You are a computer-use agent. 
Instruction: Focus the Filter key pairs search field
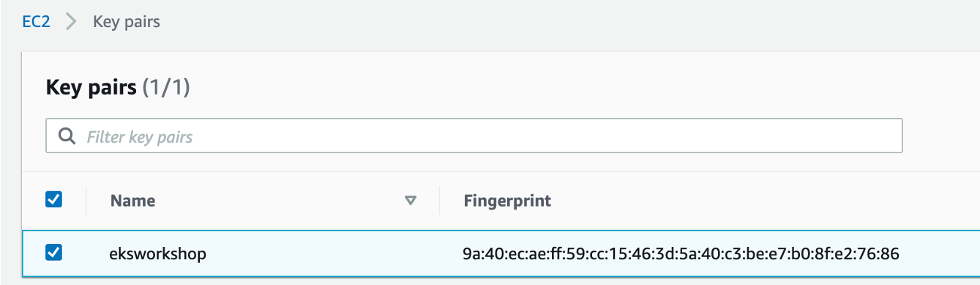(x=474, y=136)
